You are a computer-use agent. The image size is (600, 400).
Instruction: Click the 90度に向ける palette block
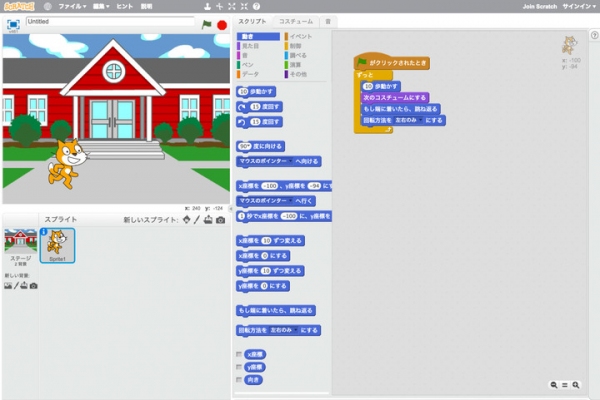[x=261, y=147]
